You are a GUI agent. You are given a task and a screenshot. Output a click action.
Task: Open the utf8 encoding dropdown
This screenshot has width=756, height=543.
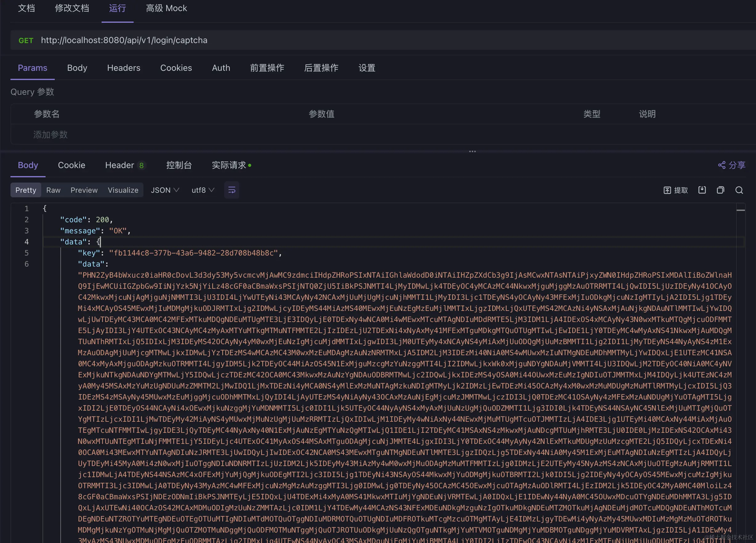203,190
